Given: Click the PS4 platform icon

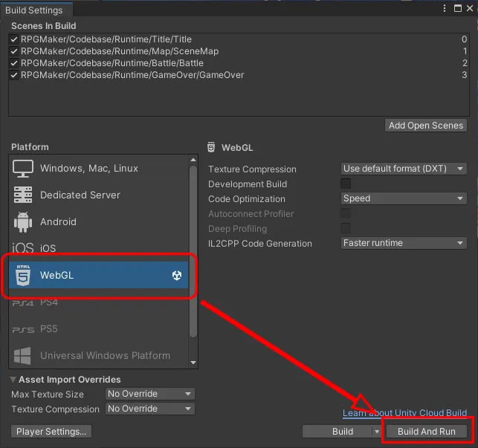Looking at the screenshot, I should tap(23, 302).
